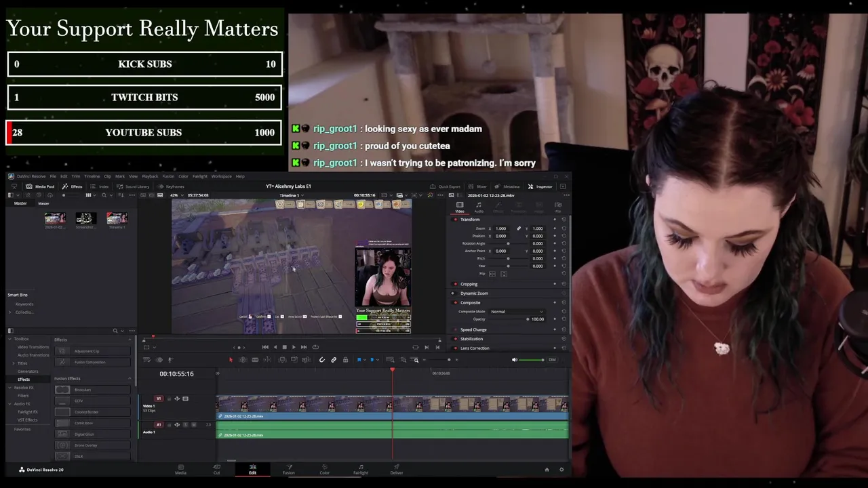Click the Effects panel search magnifier icon
This screenshot has height=488, width=868.
pyautogui.click(x=115, y=331)
